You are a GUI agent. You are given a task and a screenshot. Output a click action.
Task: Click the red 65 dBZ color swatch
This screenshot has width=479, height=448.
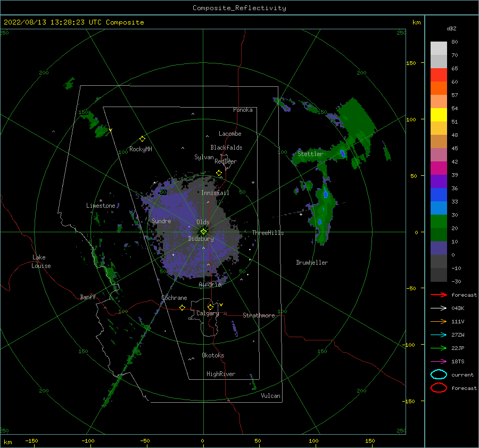coord(439,75)
